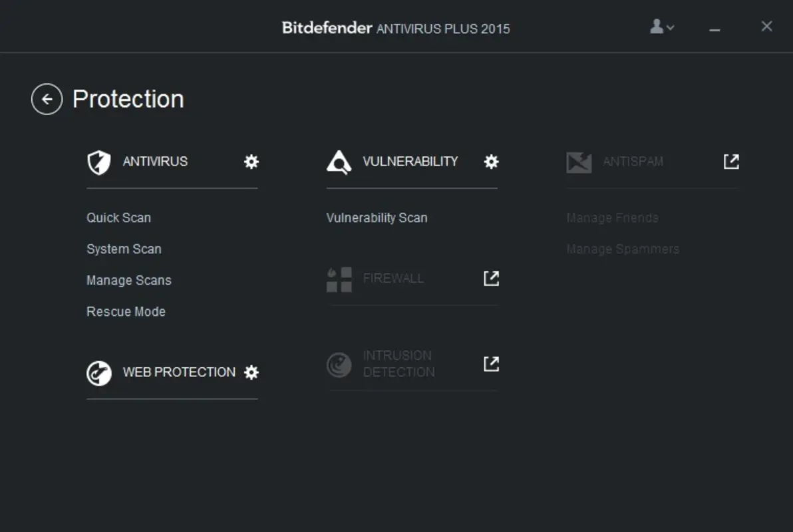Go back using the circular arrow button
The image size is (793, 532).
47,98
